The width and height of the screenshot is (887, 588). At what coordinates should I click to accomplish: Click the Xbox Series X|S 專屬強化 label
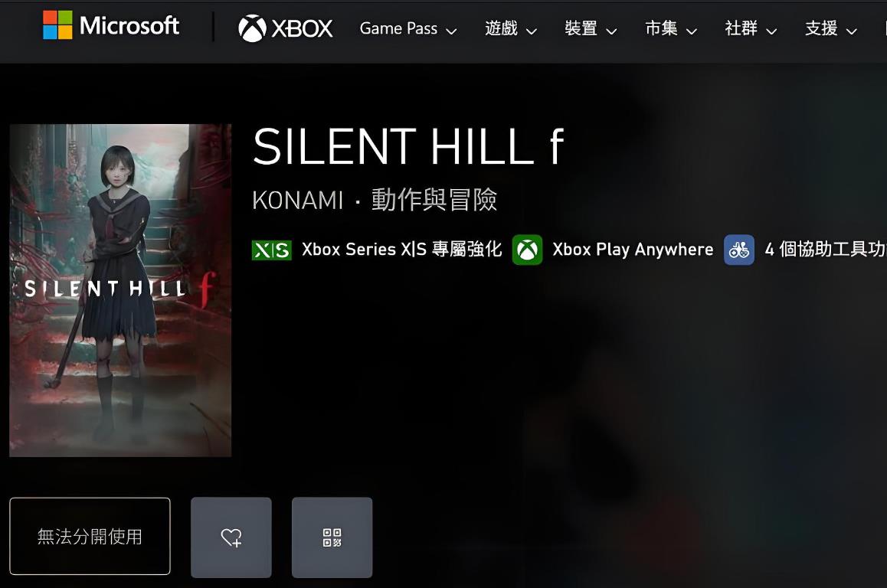click(401, 250)
